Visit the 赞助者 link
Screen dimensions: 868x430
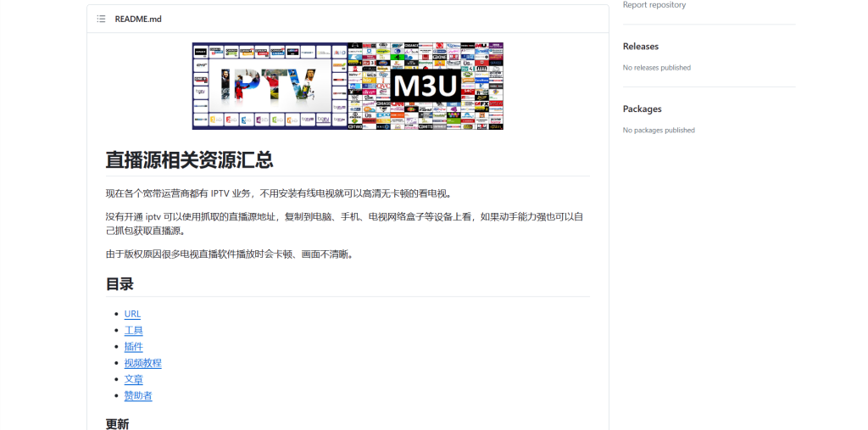point(138,396)
